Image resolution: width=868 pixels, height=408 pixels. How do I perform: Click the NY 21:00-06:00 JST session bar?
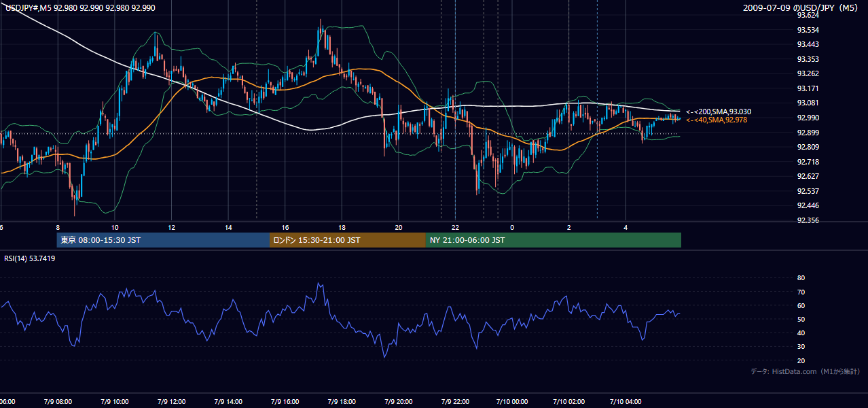554,240
